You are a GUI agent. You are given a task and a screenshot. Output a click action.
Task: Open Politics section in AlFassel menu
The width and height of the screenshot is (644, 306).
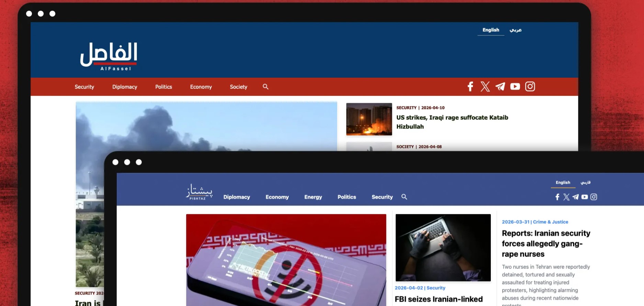pos(163,87)
